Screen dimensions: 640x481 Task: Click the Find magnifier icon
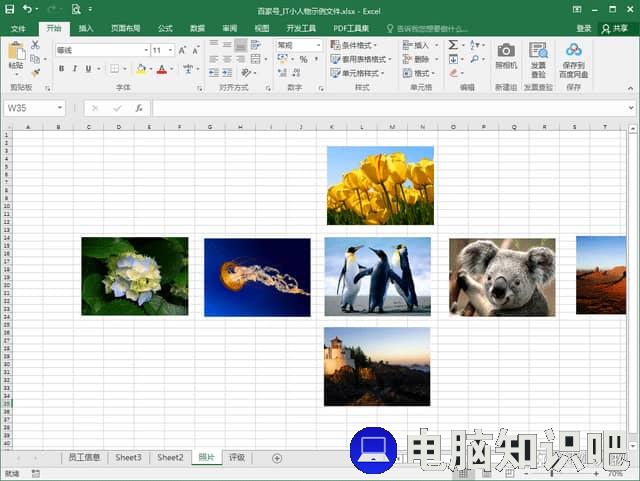[x=474, y=59]
